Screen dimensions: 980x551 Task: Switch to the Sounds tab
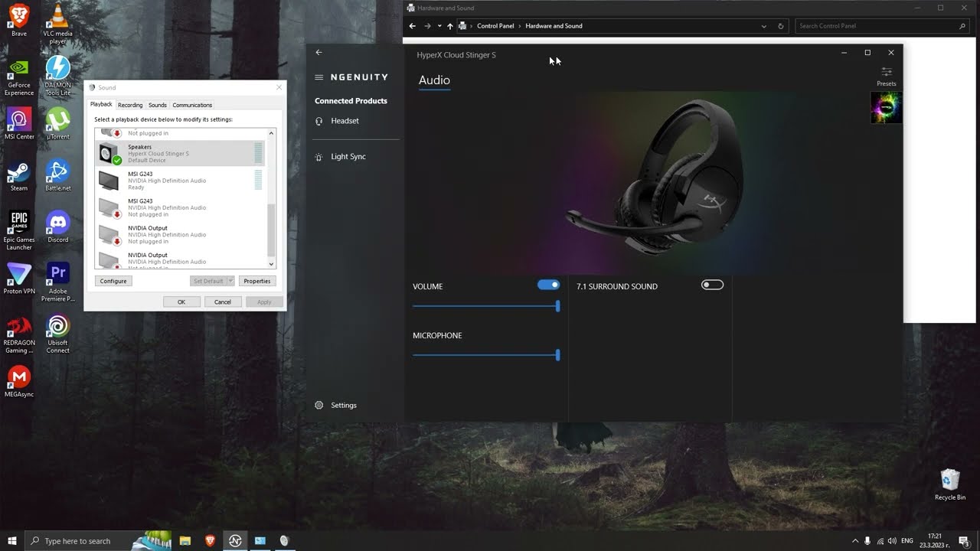(158, 105)
